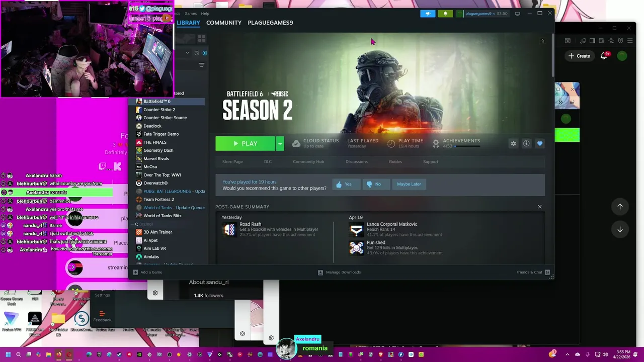Open the Punished achievement icon
Image resolution: width=644 pixels, height=362 pixels.
(x=356, y=248)
